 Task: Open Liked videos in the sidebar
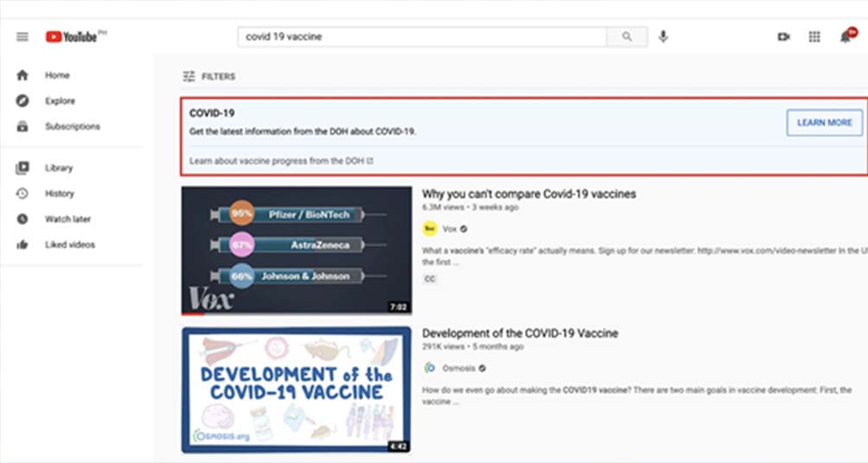[70, 244]
